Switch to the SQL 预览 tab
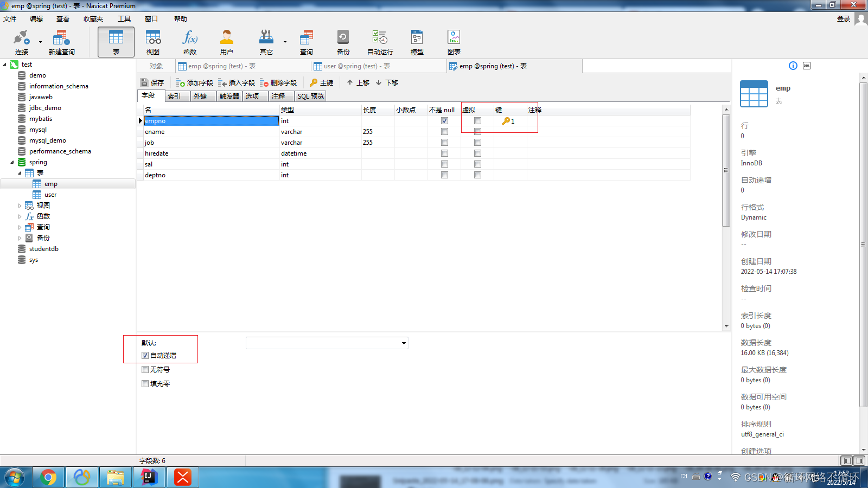The width and height of the screenshot is (868, 488). pos(310,95)
